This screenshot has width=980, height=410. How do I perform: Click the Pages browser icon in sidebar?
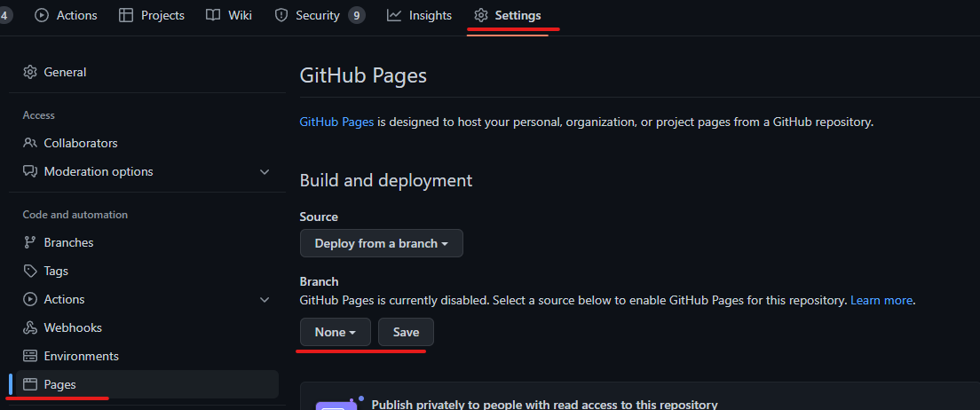point(30,384)
